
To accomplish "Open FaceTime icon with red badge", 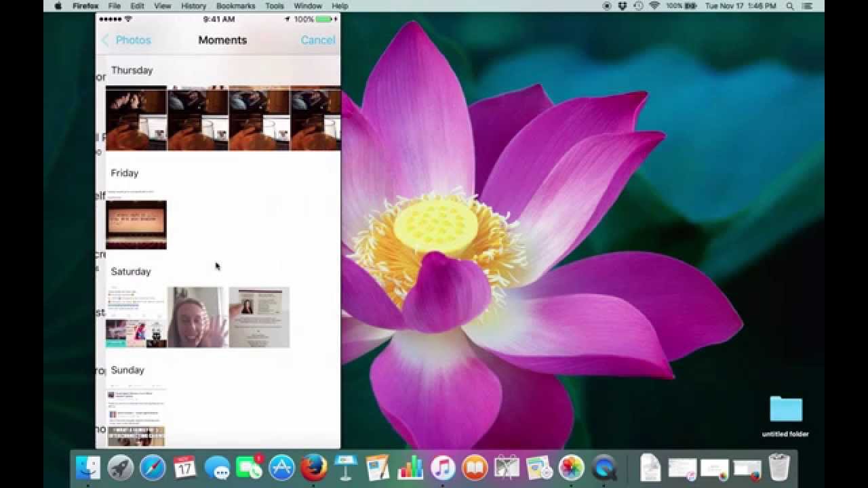I will 249,468.
